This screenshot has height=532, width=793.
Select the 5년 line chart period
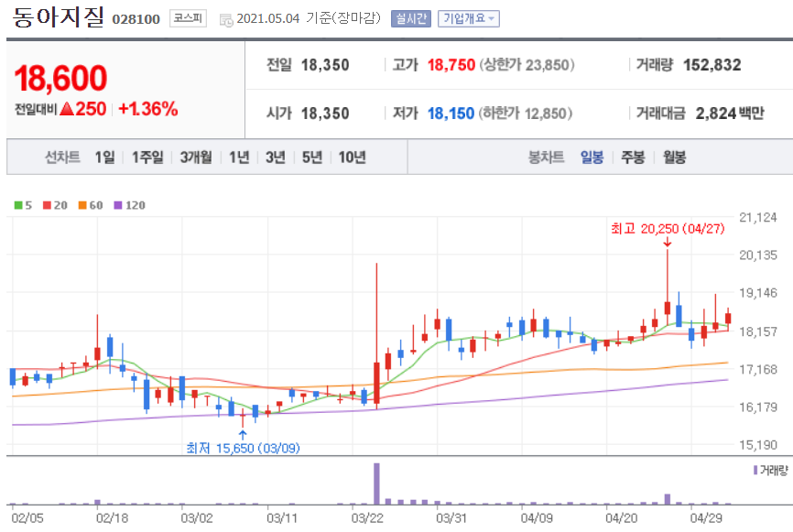(312, 157)
